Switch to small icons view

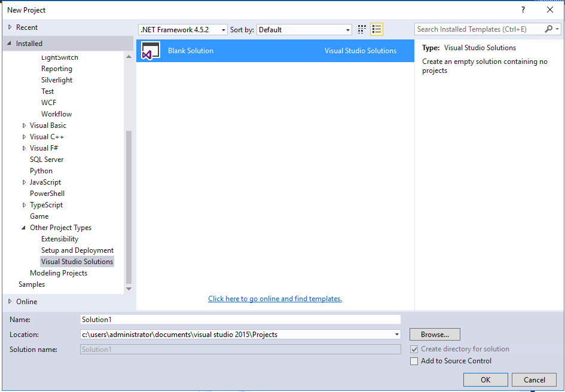(362, 29)
